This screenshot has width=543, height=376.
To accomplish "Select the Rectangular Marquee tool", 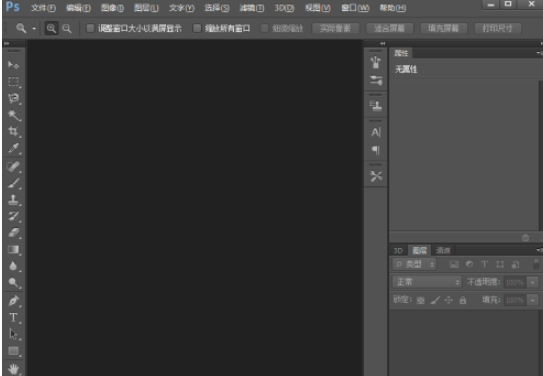I will coord(13,81).
